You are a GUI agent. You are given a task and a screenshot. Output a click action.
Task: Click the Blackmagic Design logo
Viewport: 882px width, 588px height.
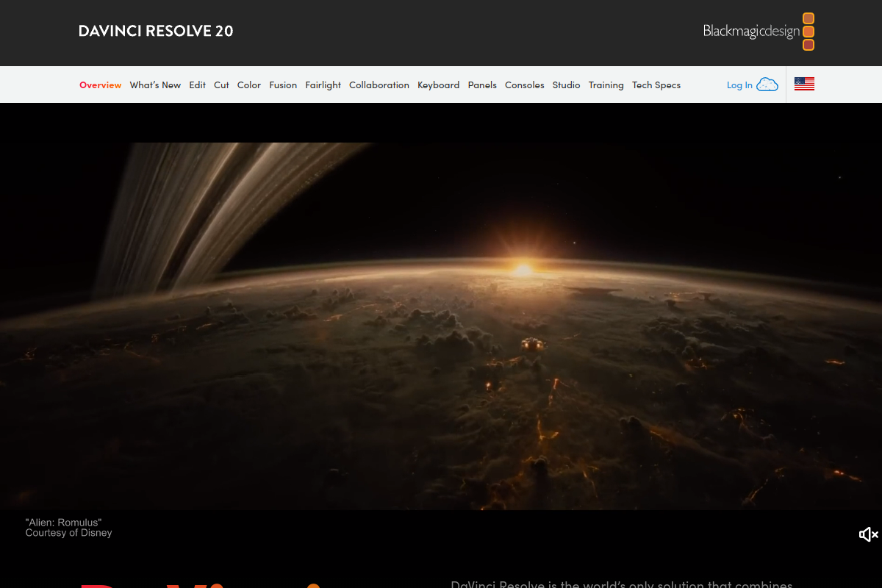pyautogui.click(x=750, y=32)
